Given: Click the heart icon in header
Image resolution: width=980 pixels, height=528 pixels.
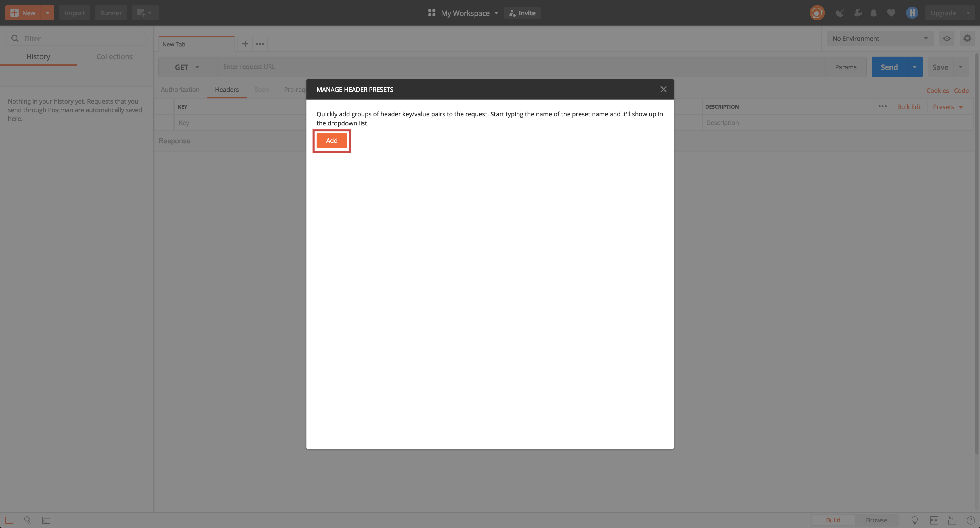Looking at the screenshot, I should point(891,12).
